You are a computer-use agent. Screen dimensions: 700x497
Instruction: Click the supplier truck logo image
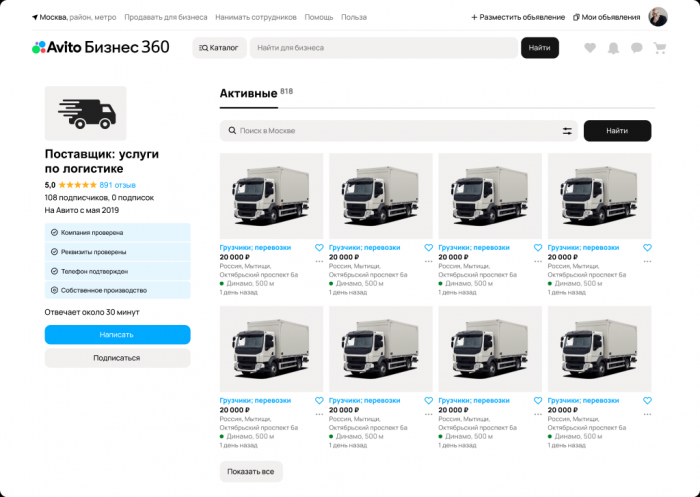(x=86, y=113)
